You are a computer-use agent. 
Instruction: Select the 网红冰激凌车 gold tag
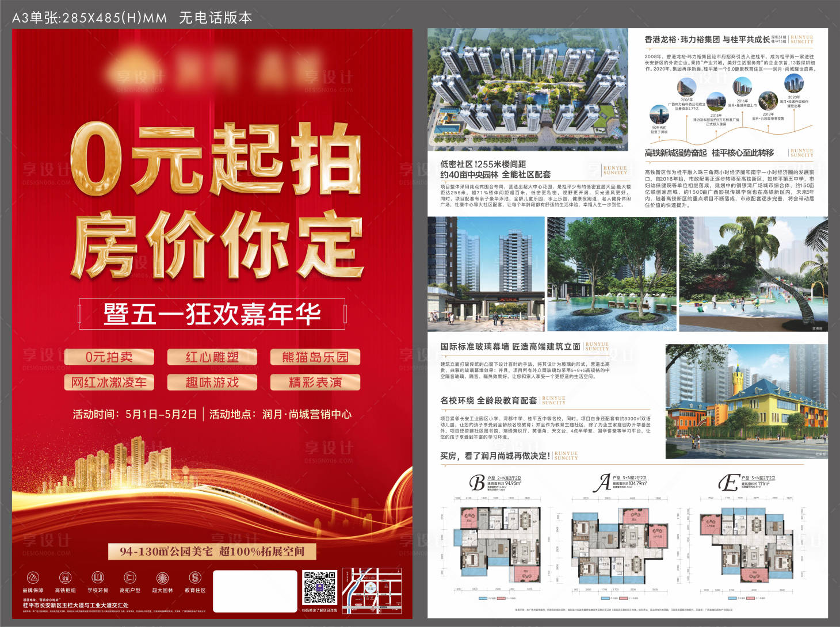[109, 383]
